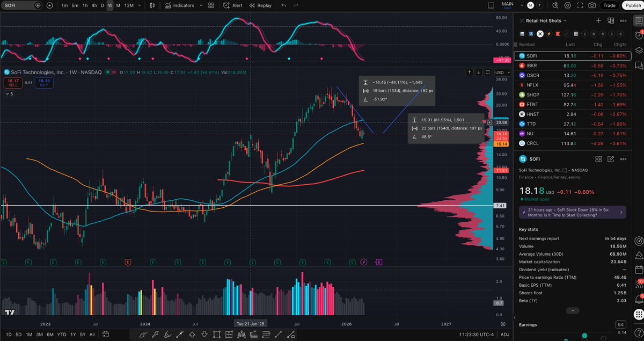
Task: Open watchlist advanced view table icon
Action: coord(611,20)
